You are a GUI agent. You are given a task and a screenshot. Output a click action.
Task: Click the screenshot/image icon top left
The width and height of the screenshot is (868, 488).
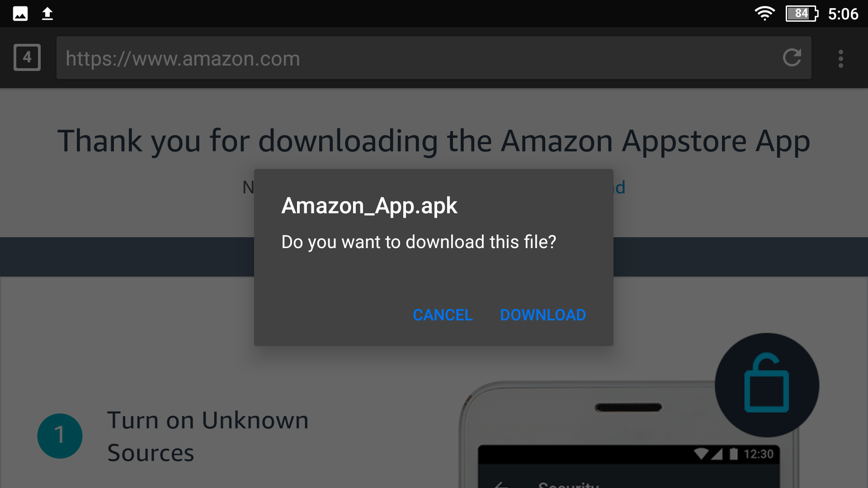pyautogui.click(x=19, y=13)
